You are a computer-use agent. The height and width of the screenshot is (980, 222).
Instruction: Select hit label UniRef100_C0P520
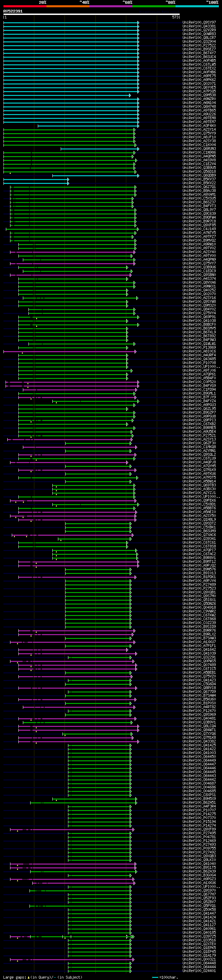click(199, 382)
